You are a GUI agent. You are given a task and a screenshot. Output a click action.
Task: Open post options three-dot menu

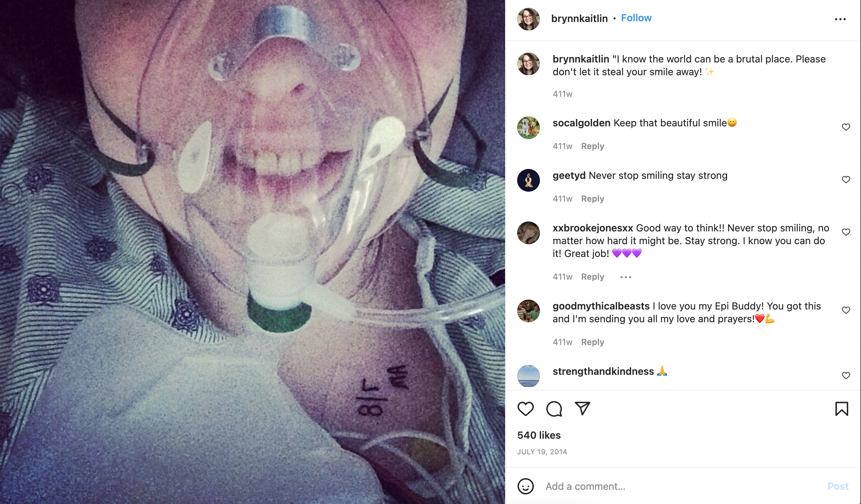coord(840,19)
